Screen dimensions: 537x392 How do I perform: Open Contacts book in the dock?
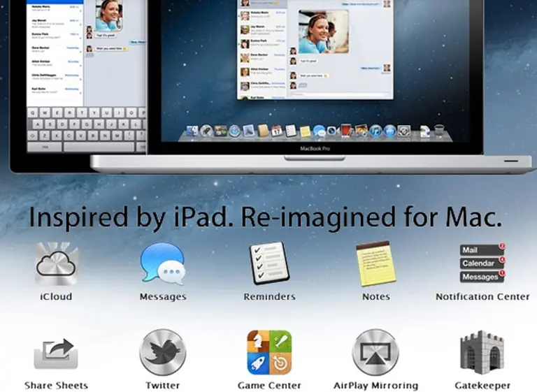click(263, 131)
